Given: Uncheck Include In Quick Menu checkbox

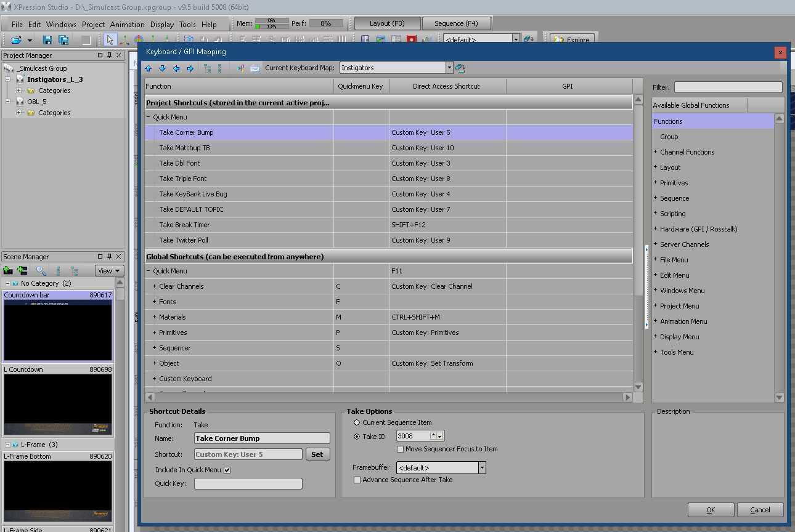Looking at the screenshot, I should tap(227, 470).
